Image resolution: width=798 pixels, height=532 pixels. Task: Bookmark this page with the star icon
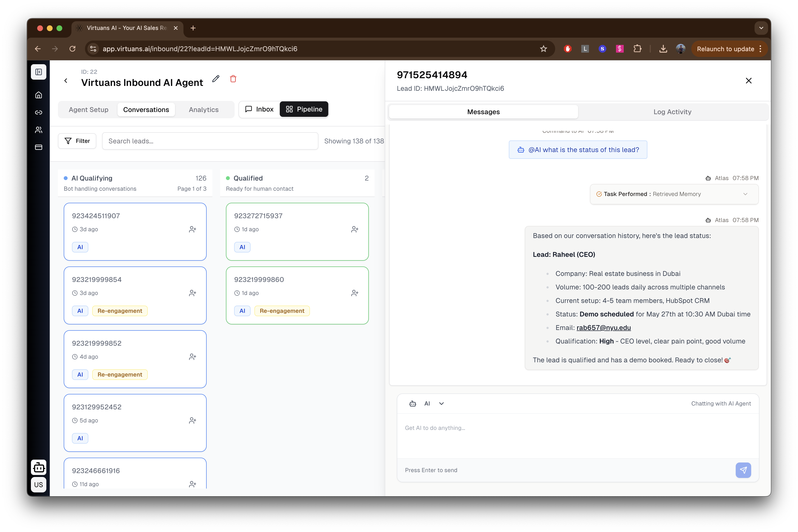(x=544, y=49)
